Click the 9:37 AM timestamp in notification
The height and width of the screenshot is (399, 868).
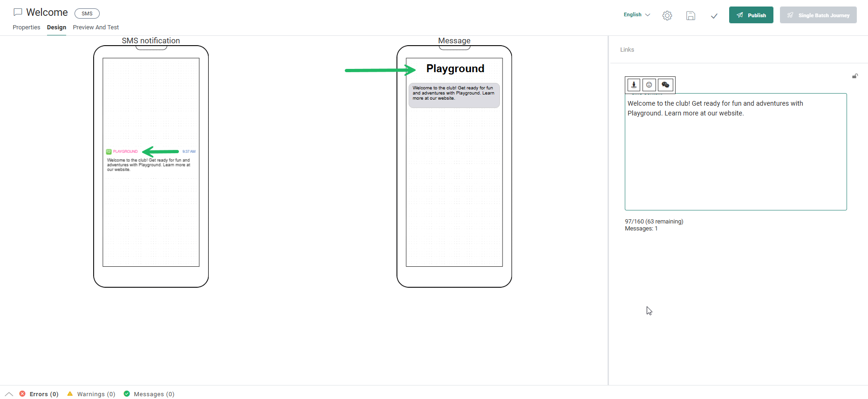[189, 151]
